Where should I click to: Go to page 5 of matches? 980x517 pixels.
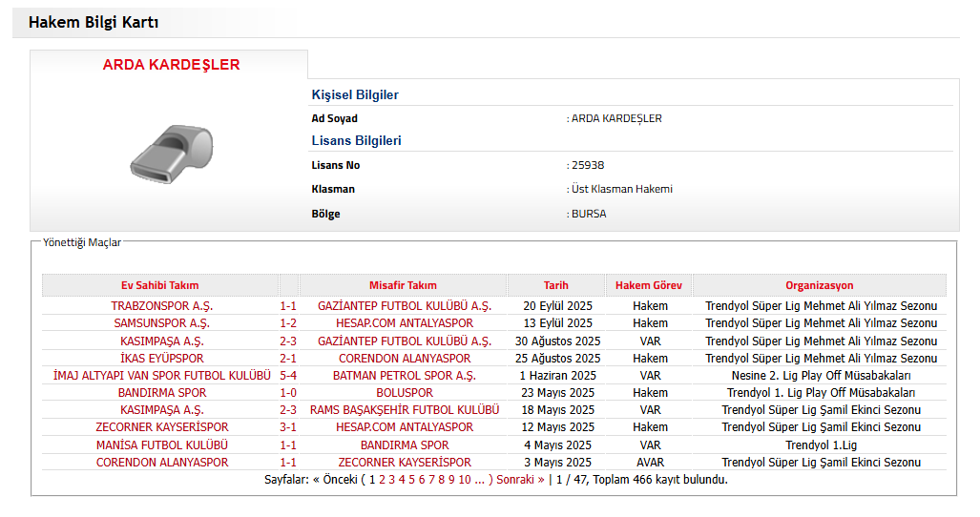413,480
